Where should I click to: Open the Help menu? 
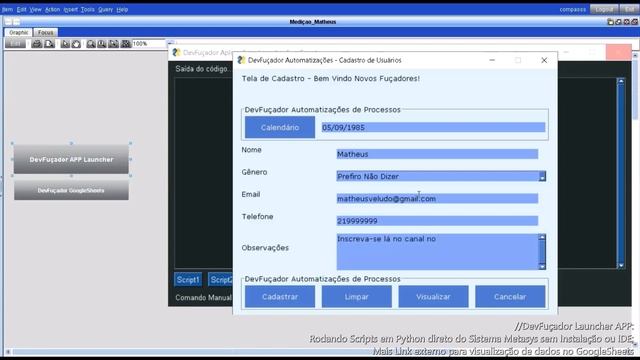tap(122, 9)
